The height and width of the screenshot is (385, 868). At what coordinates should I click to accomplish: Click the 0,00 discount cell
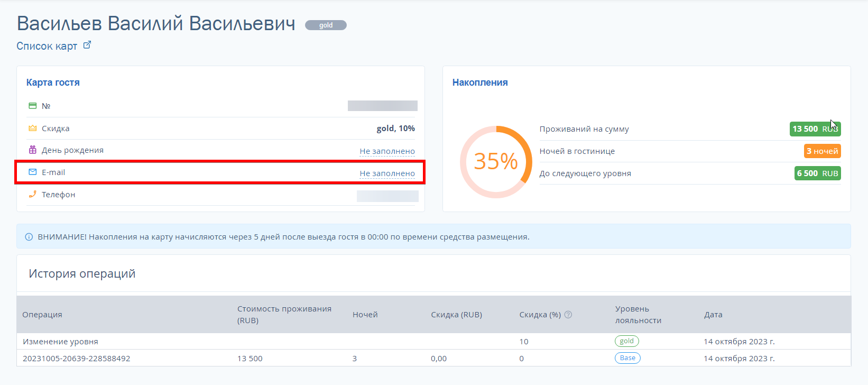439,359
